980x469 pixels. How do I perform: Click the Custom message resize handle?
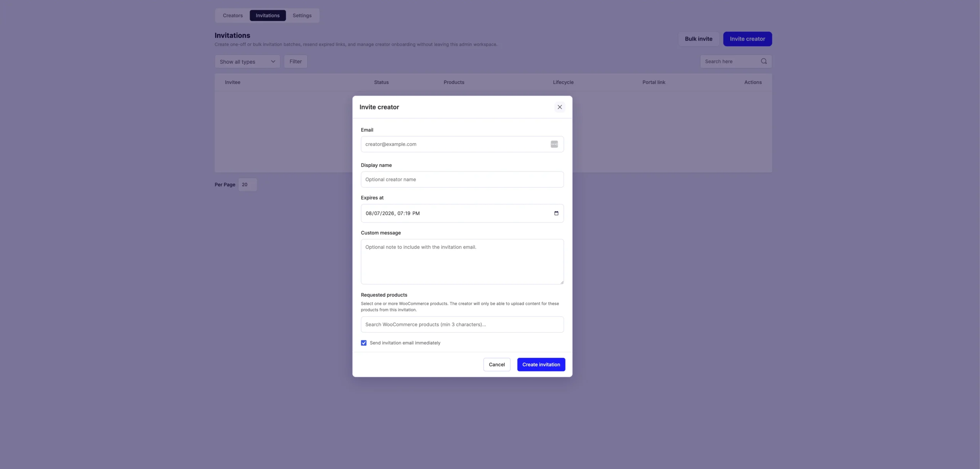(x=562, y=282)
